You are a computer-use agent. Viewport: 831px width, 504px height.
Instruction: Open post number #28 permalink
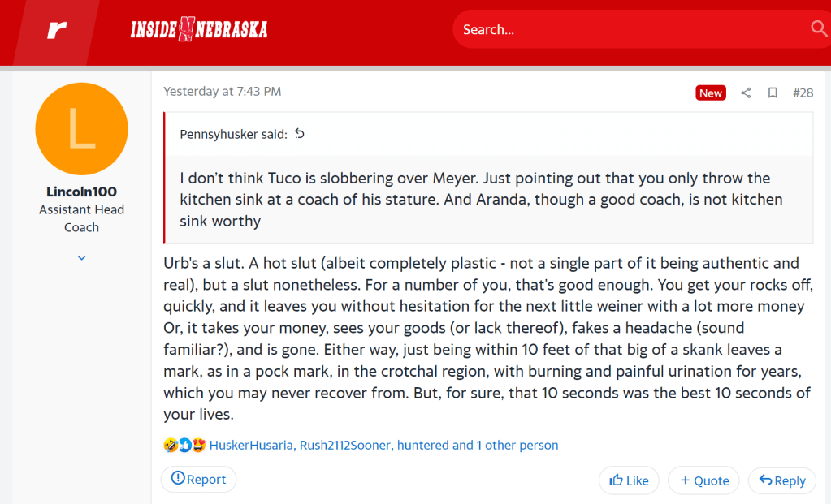click(x=803, y=93)
